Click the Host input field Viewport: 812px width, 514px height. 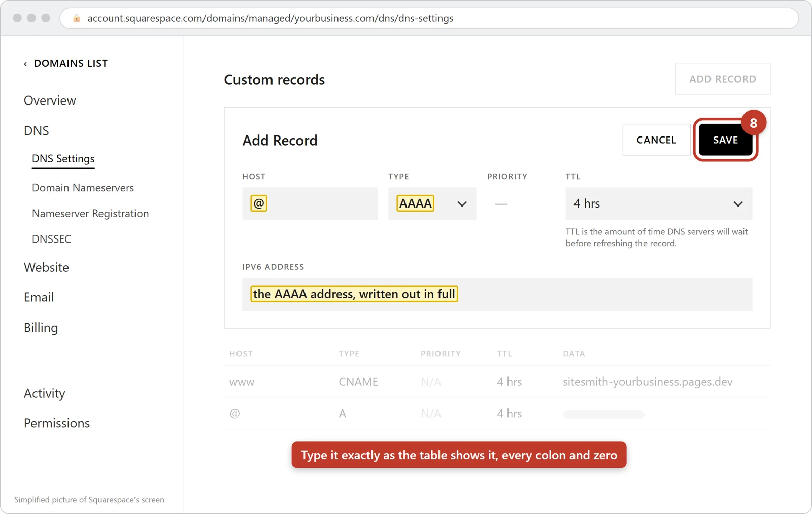310,203
